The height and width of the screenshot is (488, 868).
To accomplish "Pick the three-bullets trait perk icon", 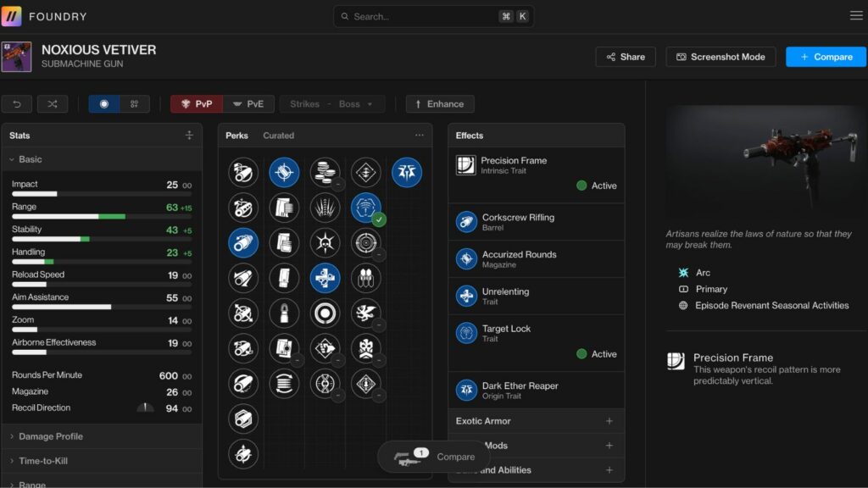I will click(366, 278).
